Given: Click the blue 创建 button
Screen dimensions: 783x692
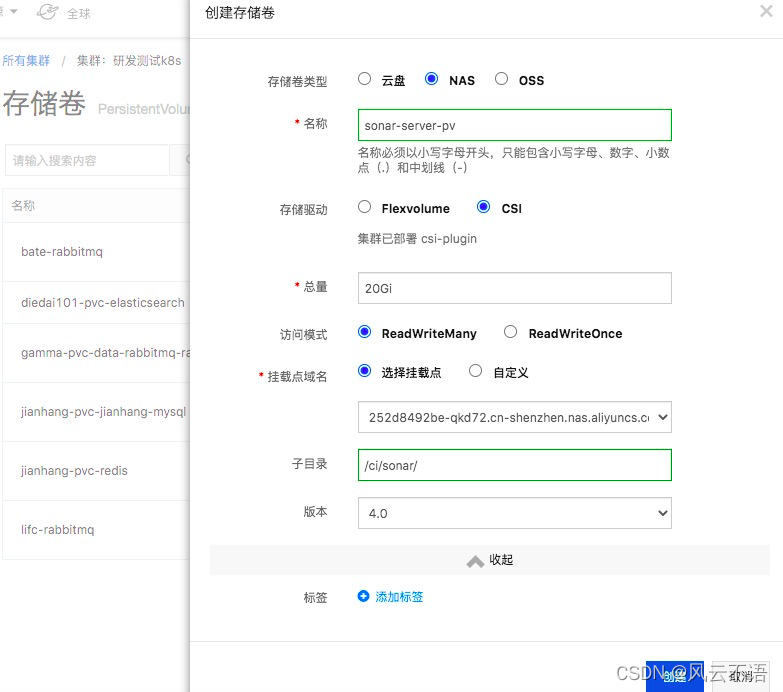Looking at the screenshot, I should 675,676.
